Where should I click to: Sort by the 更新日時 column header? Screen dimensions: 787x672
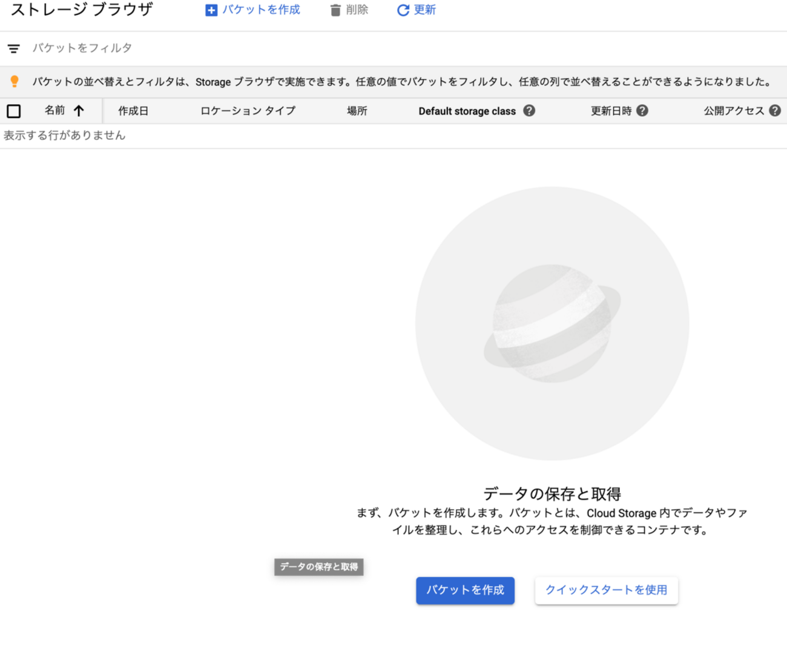tap(611, 111)
